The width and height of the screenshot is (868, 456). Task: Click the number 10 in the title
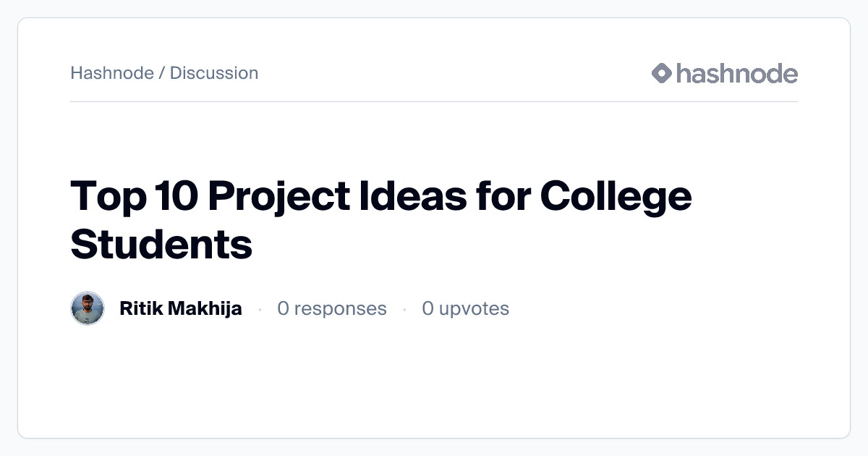pyautogui.click(x=167, y=196)
